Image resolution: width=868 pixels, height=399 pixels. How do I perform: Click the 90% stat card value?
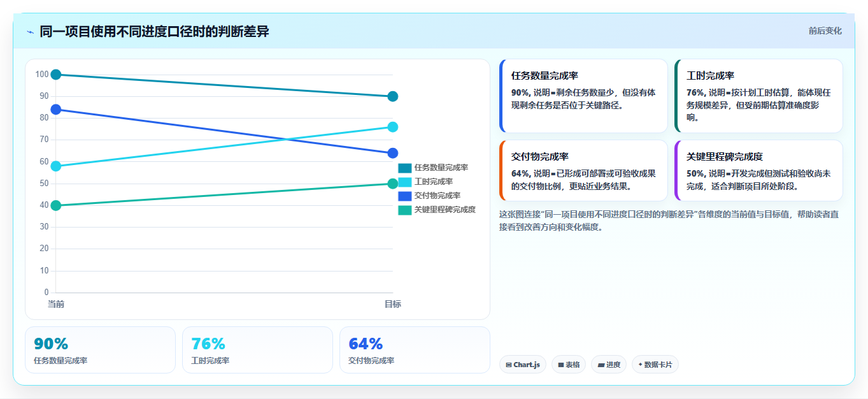point(51,344)
